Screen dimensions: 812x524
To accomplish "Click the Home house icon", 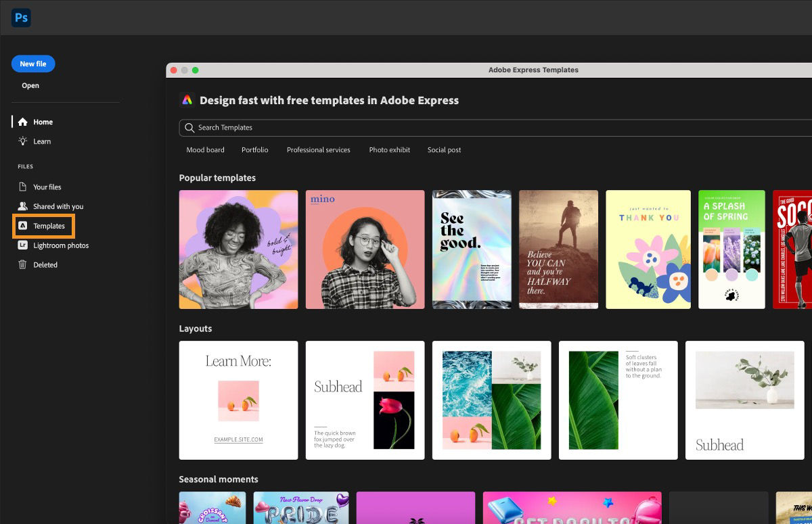I will coord(24,122).
